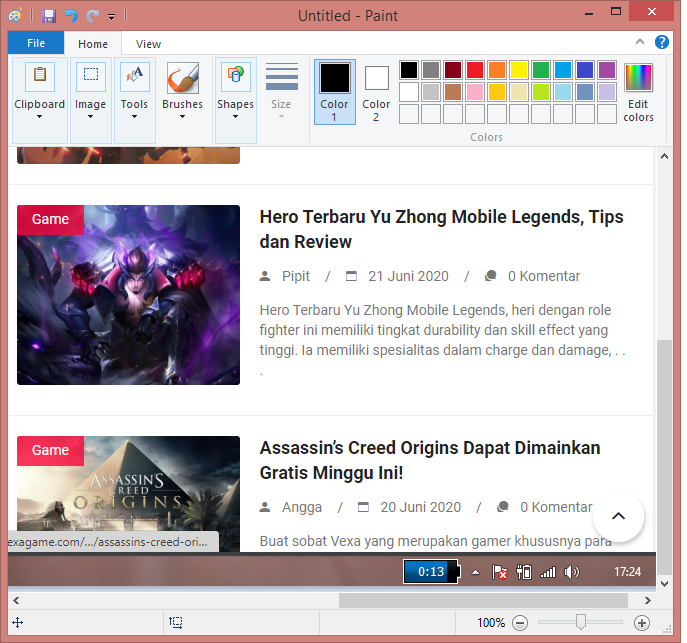
Task: Expand the Image group dropdown
Action: coord(90,116)
